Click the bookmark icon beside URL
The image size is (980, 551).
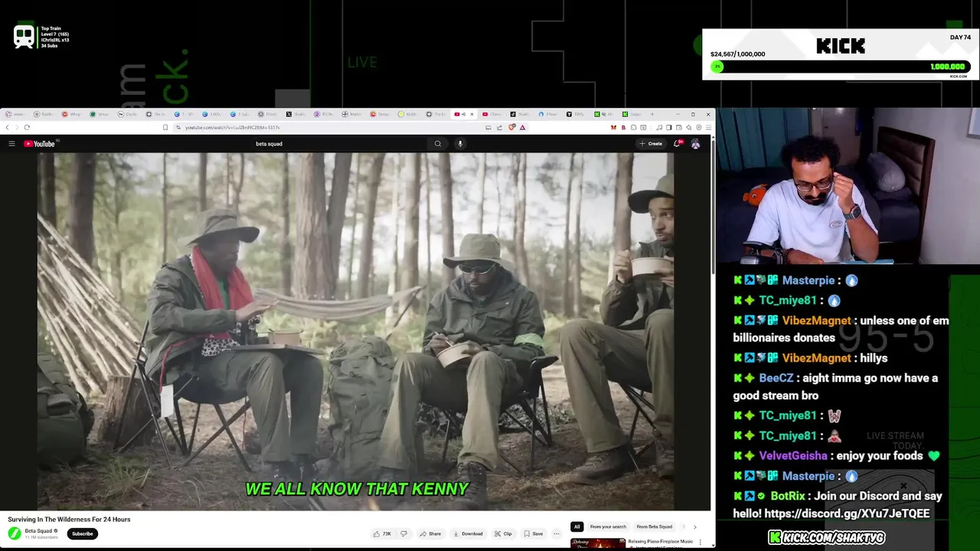pos(165,127)
